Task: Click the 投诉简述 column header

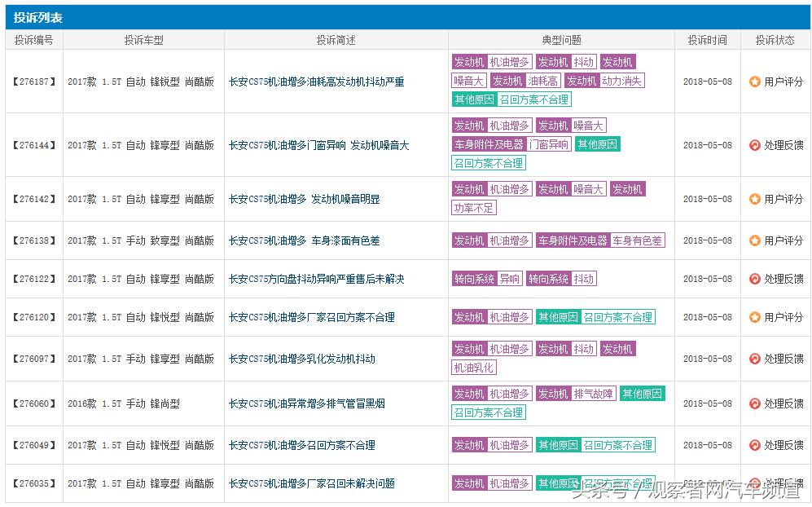Action: pos(336,40)
